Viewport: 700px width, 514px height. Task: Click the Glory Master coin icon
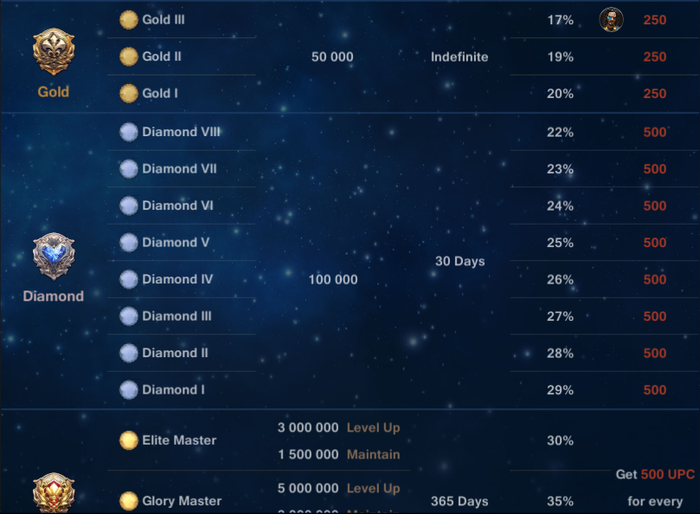tap(128, 500)
